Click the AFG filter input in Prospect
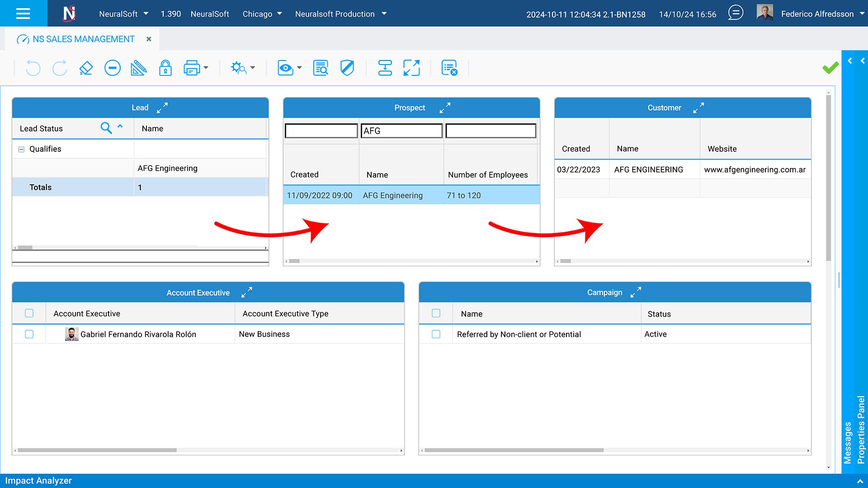The image size is (868, 488). (x=401, y=131)
